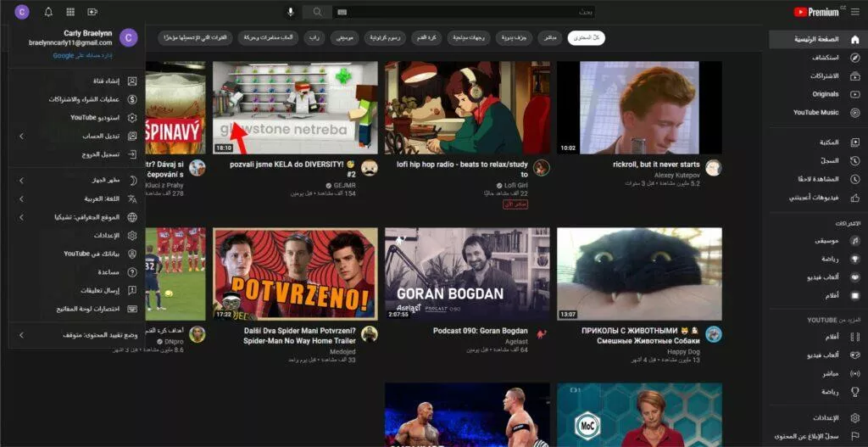Open channel name Alexey Kutepov
Screen dimensions: 868x447
[677, 175]
